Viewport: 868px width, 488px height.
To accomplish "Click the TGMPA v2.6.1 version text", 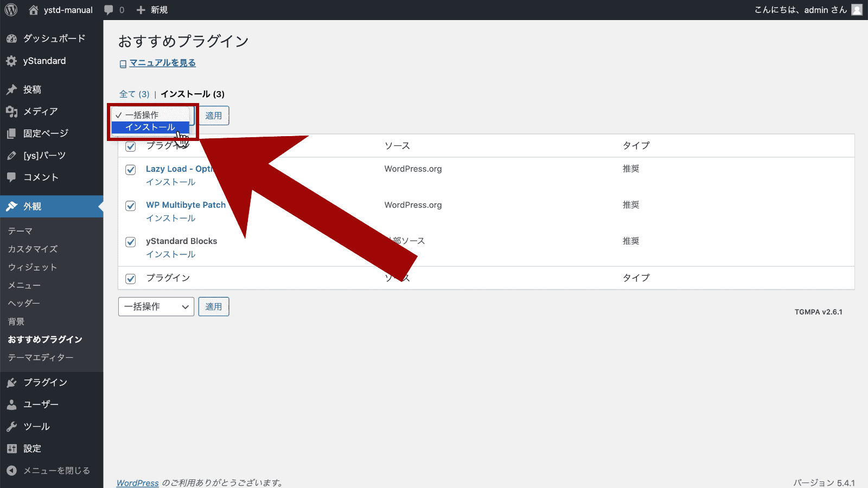I will [x=819, y=312].
